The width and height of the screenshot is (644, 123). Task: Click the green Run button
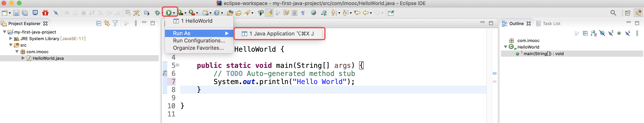[169, 13]
